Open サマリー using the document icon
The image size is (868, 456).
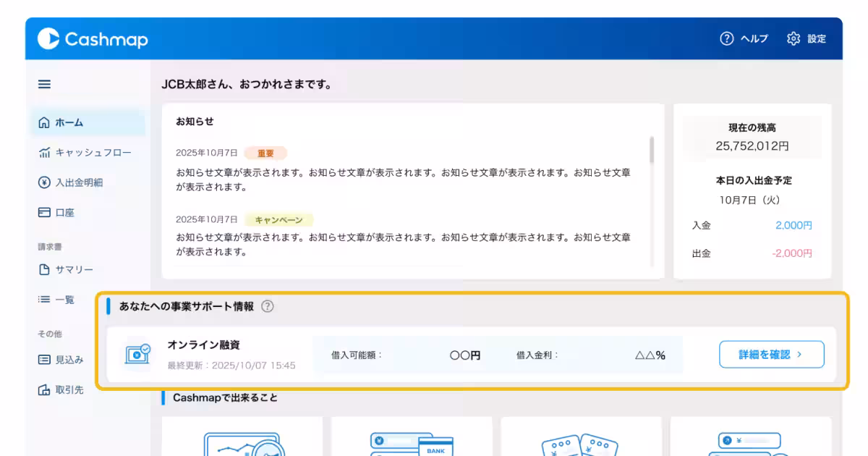click(x=43, y=269)
